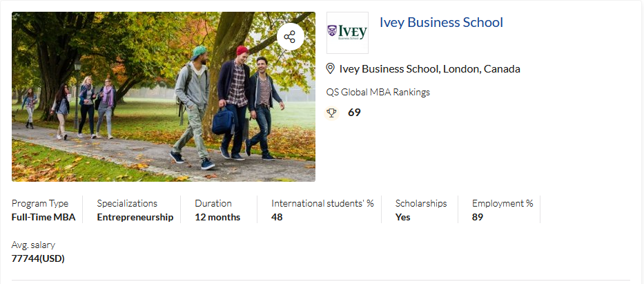Click the Ivey Business School, London, Canada address

tap(429, 68)
